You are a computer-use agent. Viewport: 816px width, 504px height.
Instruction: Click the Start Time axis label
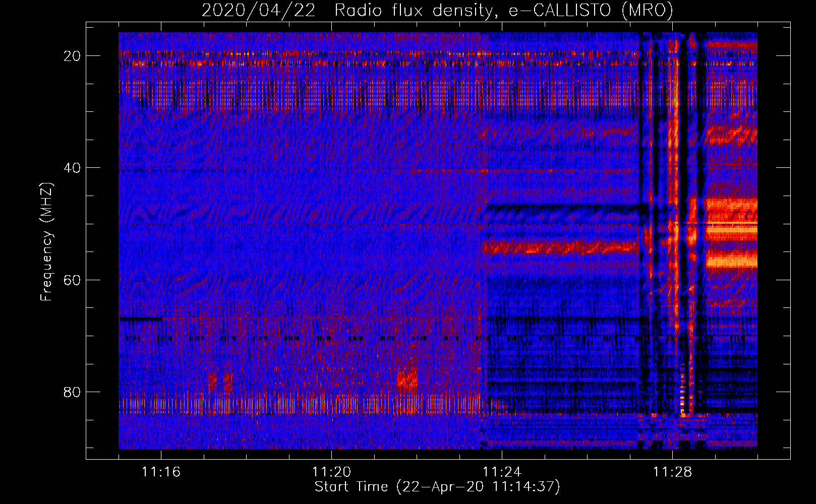pos(437,487)
